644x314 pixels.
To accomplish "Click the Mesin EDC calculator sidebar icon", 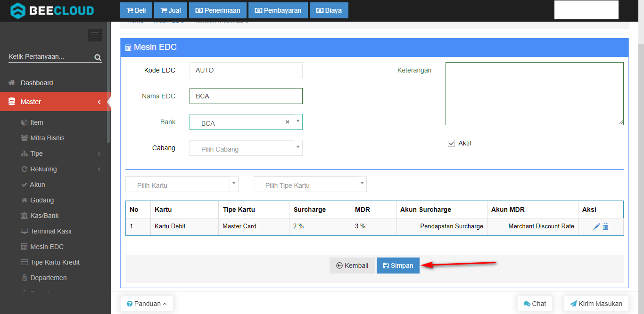I will [x=25, y=247].
